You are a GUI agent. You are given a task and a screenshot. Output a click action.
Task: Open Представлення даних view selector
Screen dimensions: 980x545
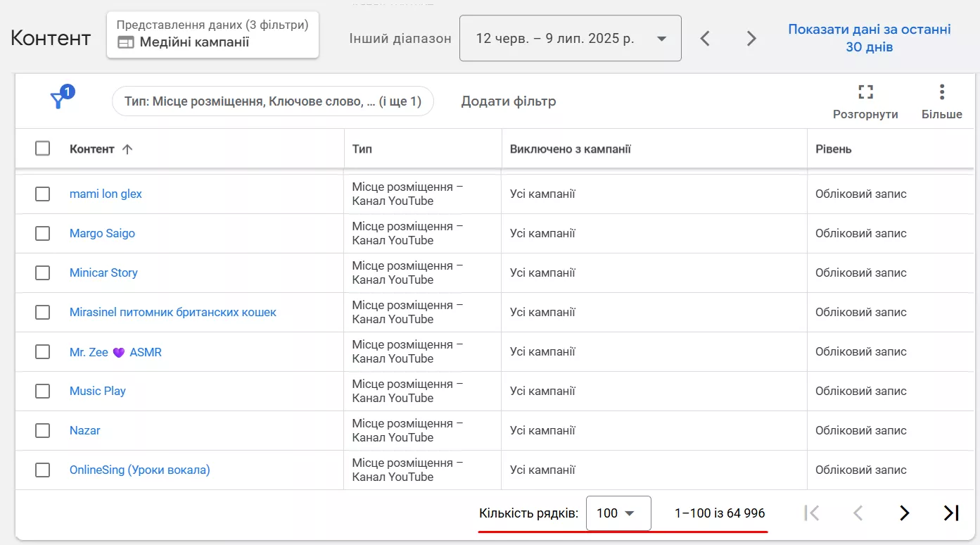(212, 35)
